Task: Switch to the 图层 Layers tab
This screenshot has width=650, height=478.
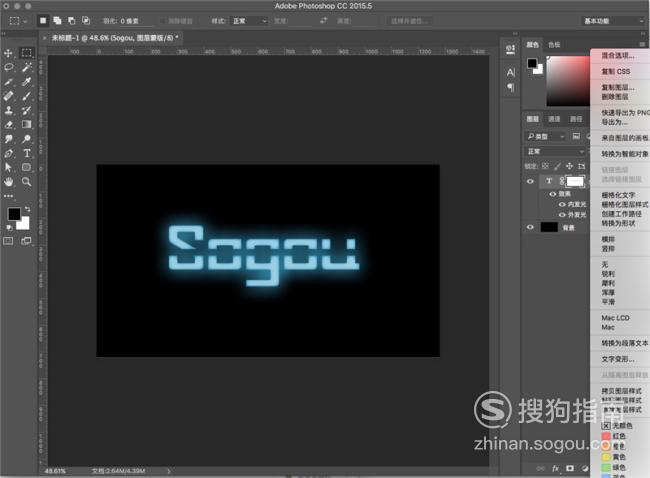Action: pos(533,119)
